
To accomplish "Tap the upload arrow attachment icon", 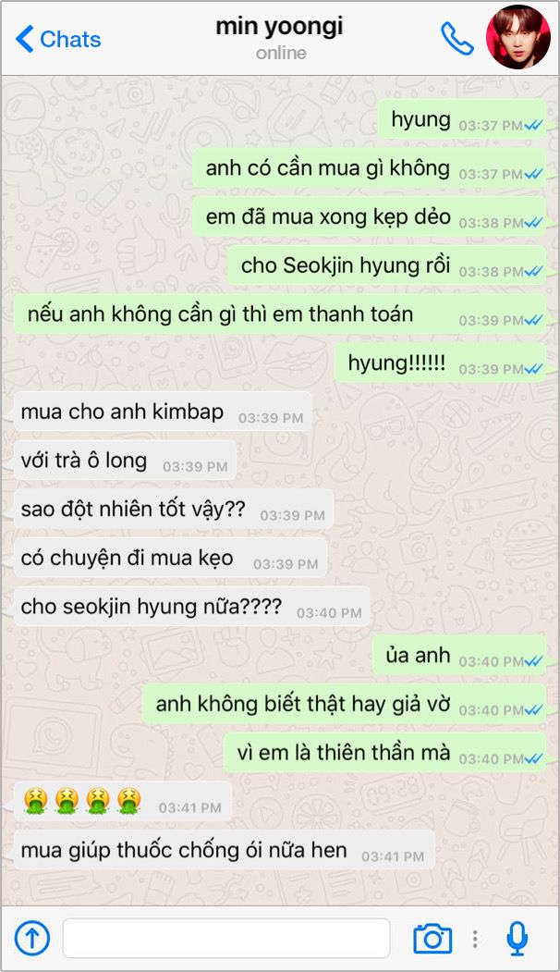I will pyautogui.click(x=31, y=939).
